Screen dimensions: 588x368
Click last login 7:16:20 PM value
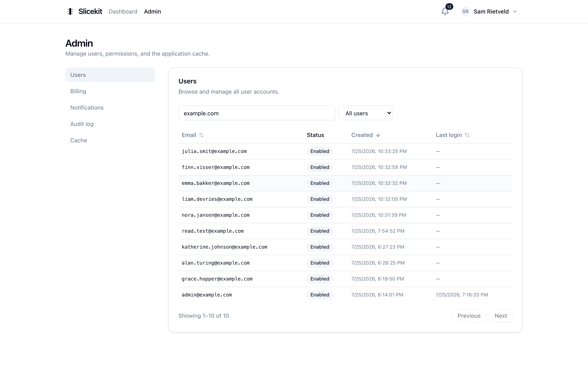(x=462, y=295)
